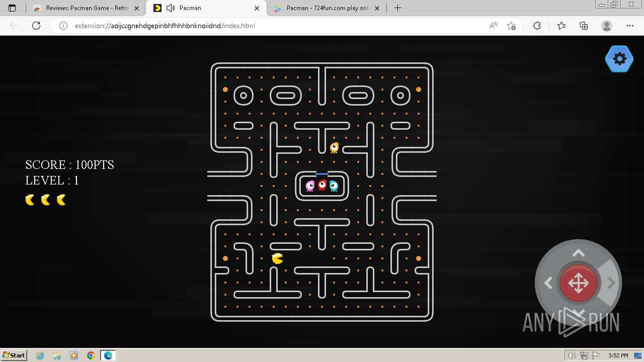
Task: Open Read aloud from address bar
Action: point(493,26)
